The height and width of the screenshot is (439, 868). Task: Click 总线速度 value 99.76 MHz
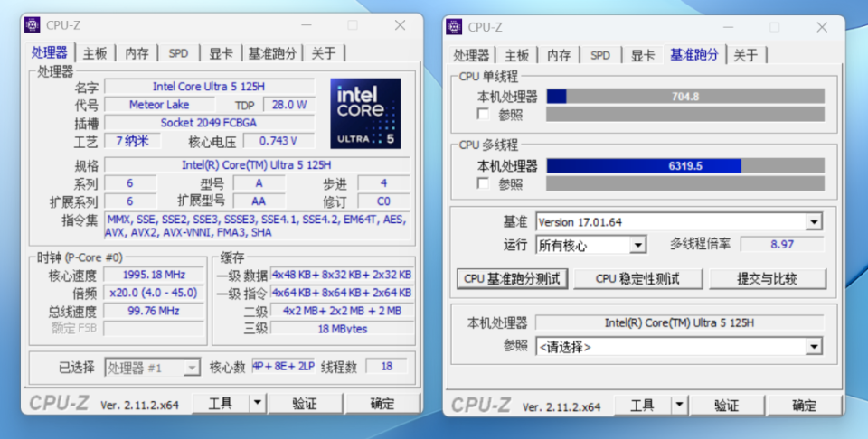[154, 311]
